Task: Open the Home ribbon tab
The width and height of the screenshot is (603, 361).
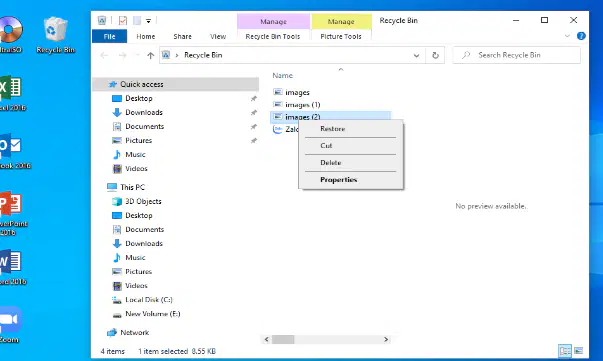Action: (145, 36)
